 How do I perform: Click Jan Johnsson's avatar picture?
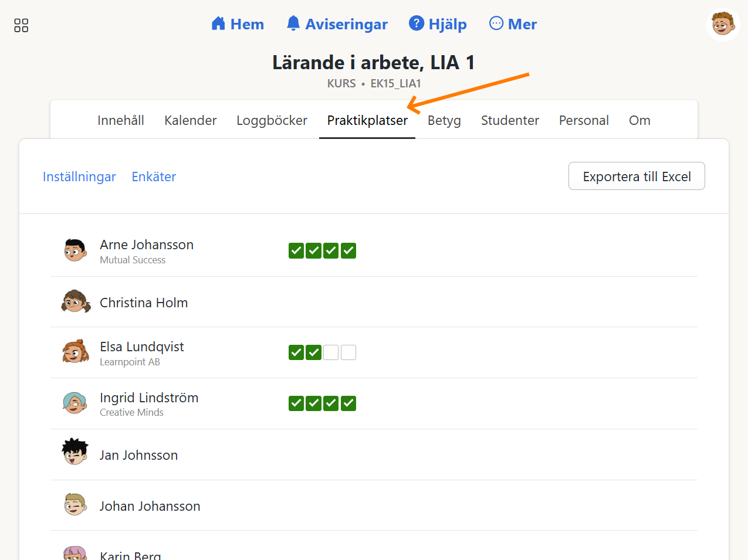(x=75, y=452)
